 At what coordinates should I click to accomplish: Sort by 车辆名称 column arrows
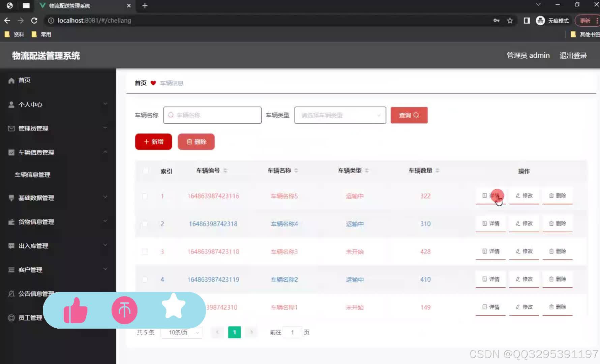(296, 171)
